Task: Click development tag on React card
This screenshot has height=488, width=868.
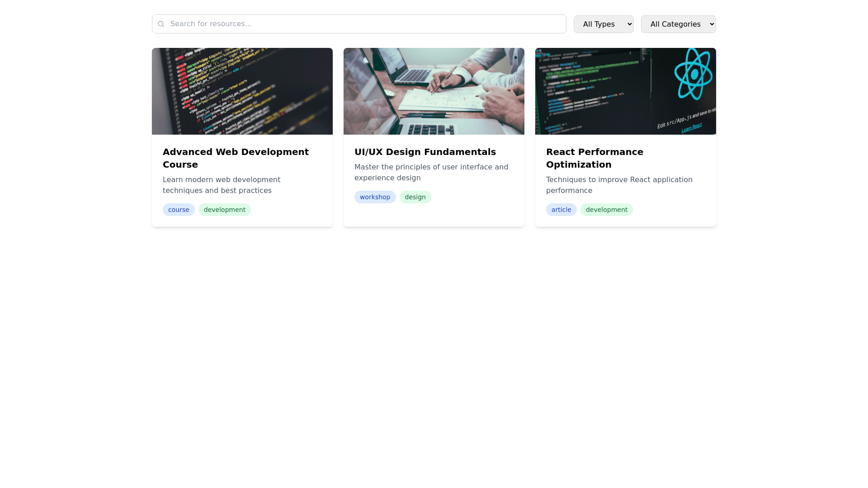Action: point(606,210)
